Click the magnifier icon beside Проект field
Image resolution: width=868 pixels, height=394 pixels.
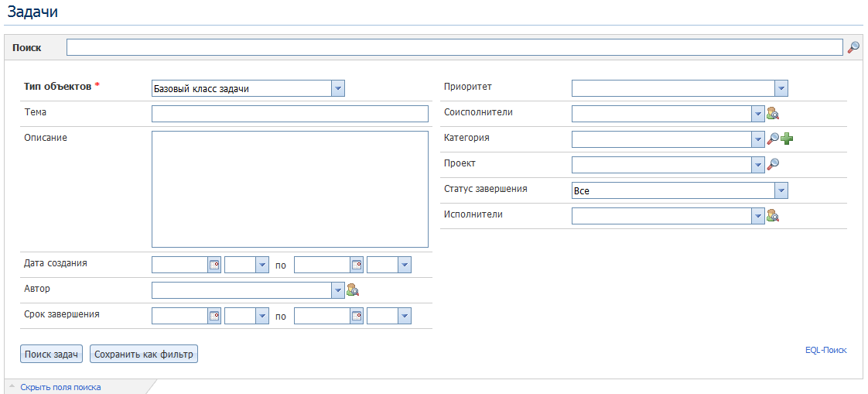(772, 165)
